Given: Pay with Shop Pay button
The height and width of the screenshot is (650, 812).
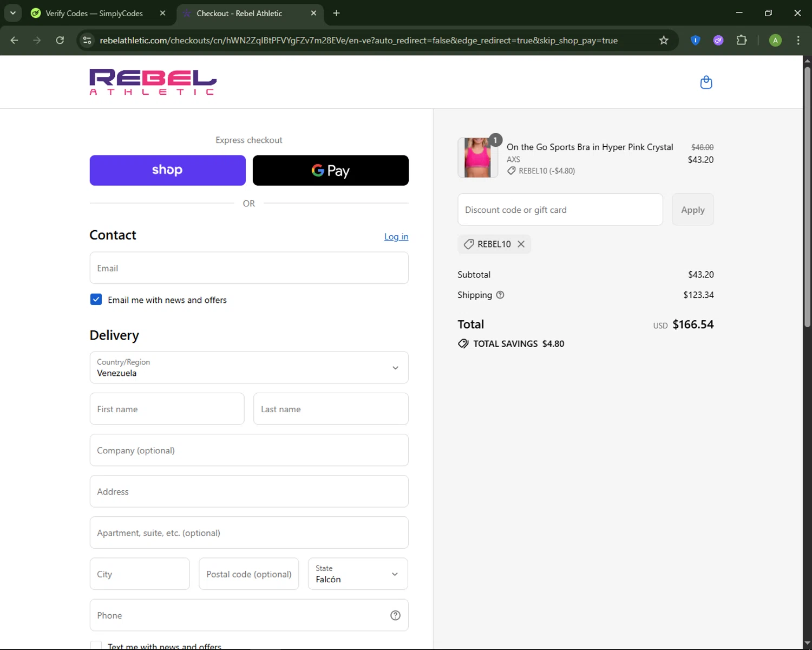Looking at the screenshot, I should point(168,171).
